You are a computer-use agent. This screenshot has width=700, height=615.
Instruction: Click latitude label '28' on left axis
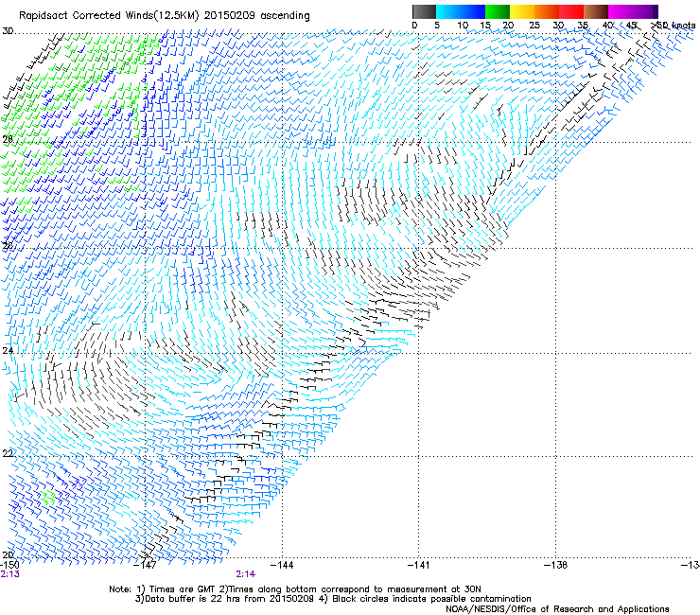8,139
